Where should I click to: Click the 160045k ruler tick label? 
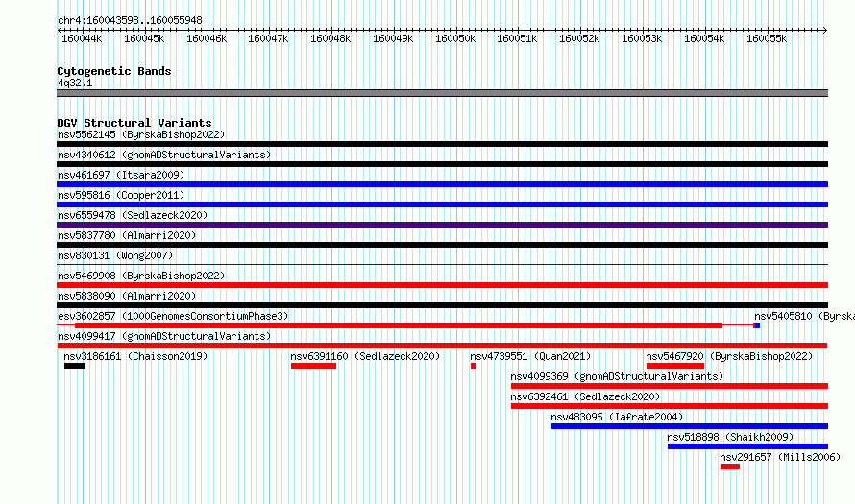[x=144, y=38]
